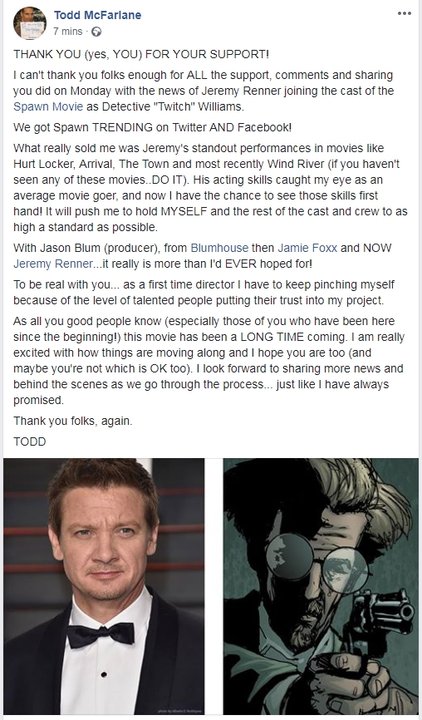Visit the 'Jamie Foxx' tagged link
Screen dimensions: 422x720
click(x=307, y=248)
